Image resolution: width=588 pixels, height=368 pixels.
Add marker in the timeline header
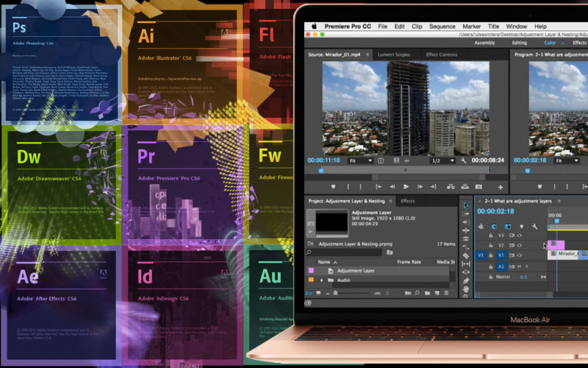pyautogui.click(x=521, y=227)
